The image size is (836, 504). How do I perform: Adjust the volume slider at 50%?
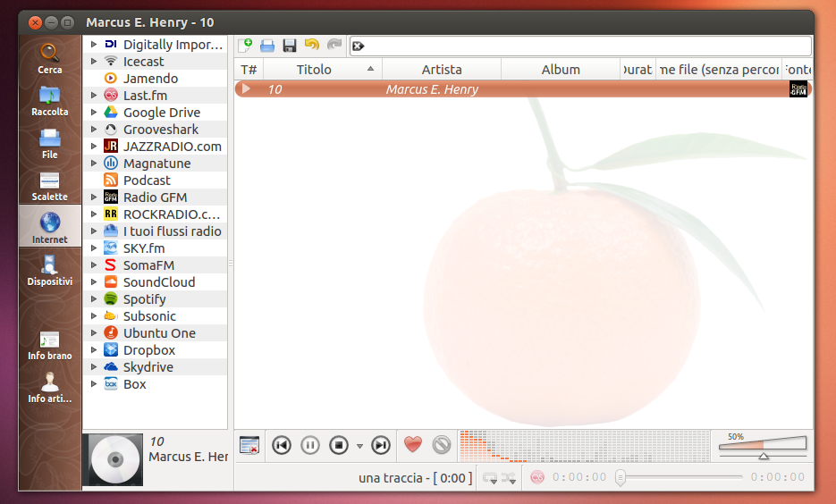(x=763, y=445)
